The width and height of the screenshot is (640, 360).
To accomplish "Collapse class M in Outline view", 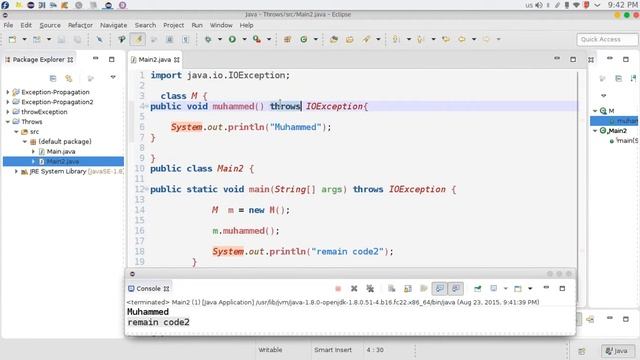I will (595, 111).
